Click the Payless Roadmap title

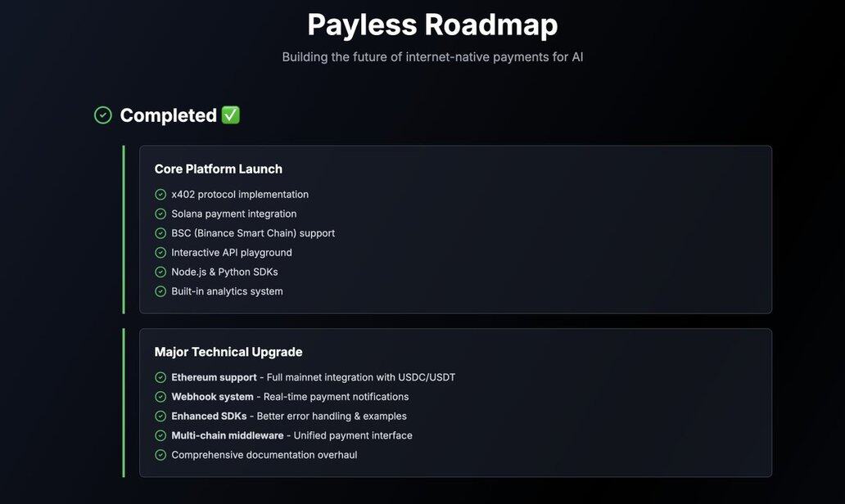[432, 25]
